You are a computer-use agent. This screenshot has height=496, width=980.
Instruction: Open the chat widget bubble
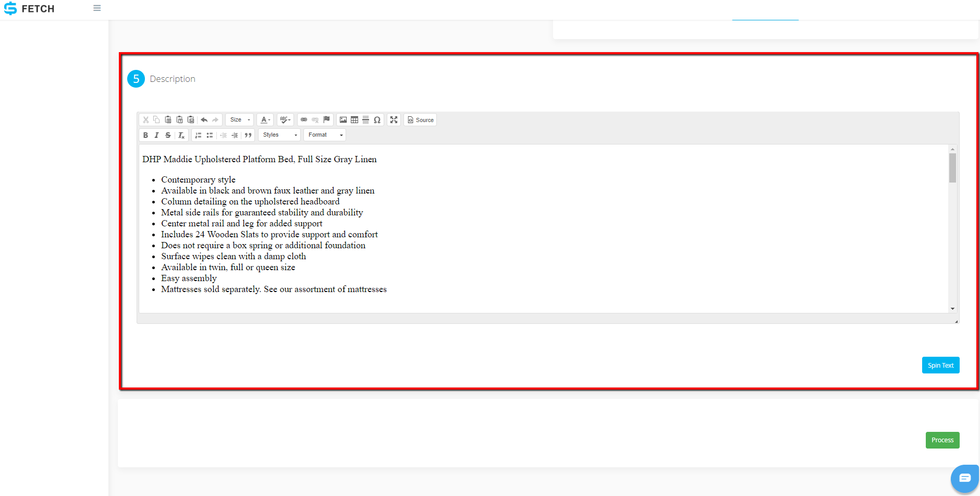[965, 478]
